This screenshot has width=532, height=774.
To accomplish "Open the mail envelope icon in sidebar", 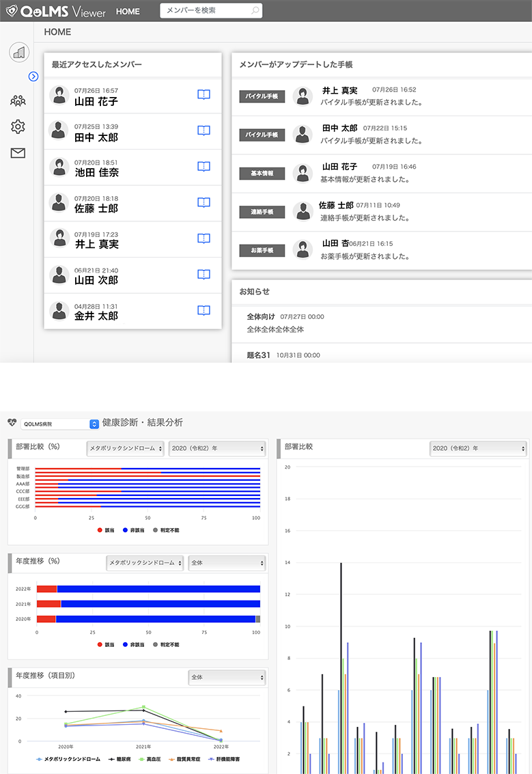I will (18, 153).
